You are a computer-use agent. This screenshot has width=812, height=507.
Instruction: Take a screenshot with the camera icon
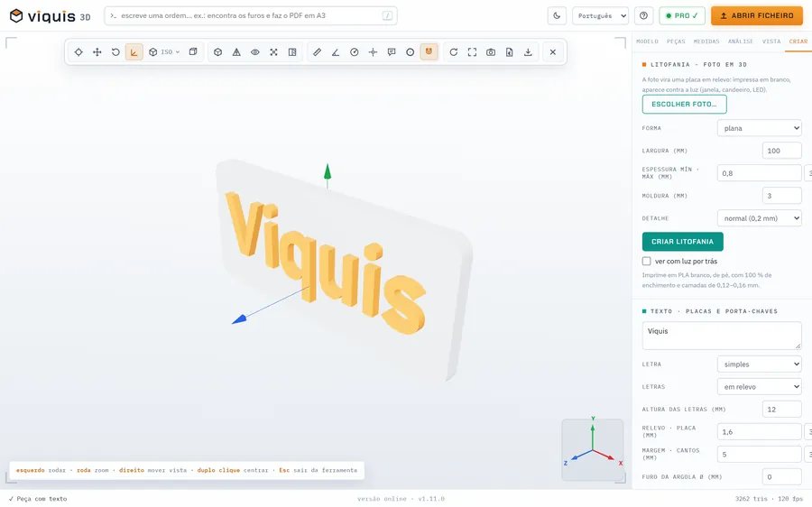tap(491, 51)
